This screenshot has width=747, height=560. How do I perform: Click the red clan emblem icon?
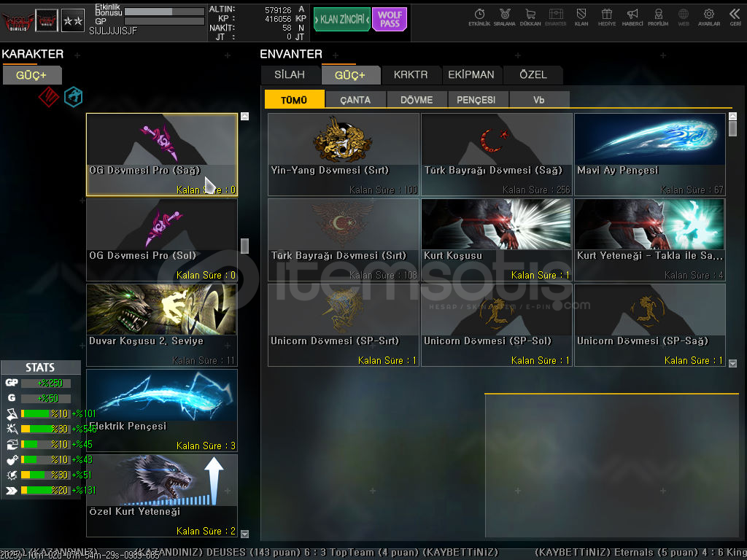(x=47, y=21)
